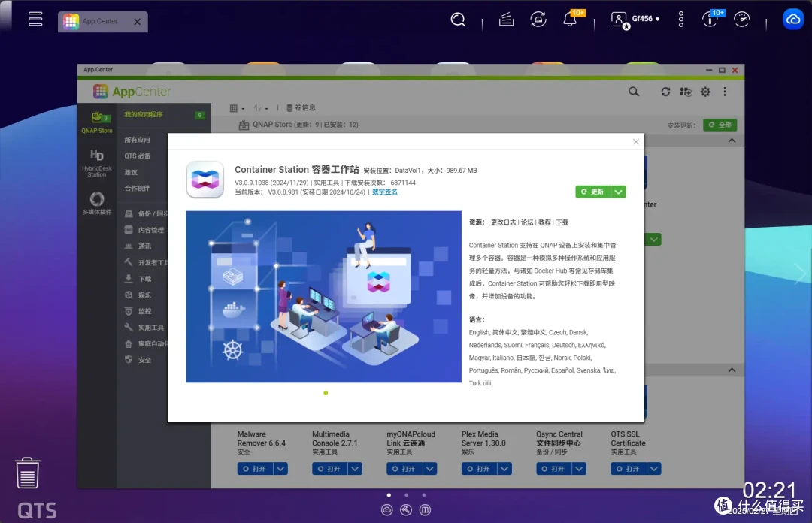Open the 下载 category
Screen dimensions: 812x523
click(138, 279)
